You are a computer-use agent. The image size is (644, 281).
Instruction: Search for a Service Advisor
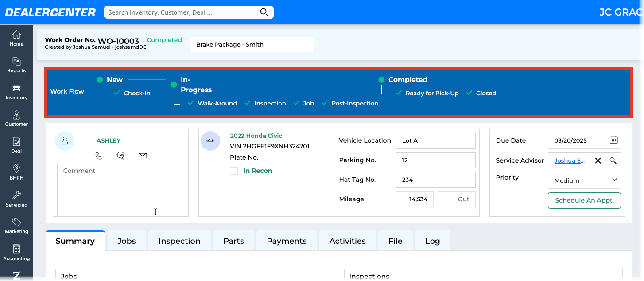[x=613, y=160]
